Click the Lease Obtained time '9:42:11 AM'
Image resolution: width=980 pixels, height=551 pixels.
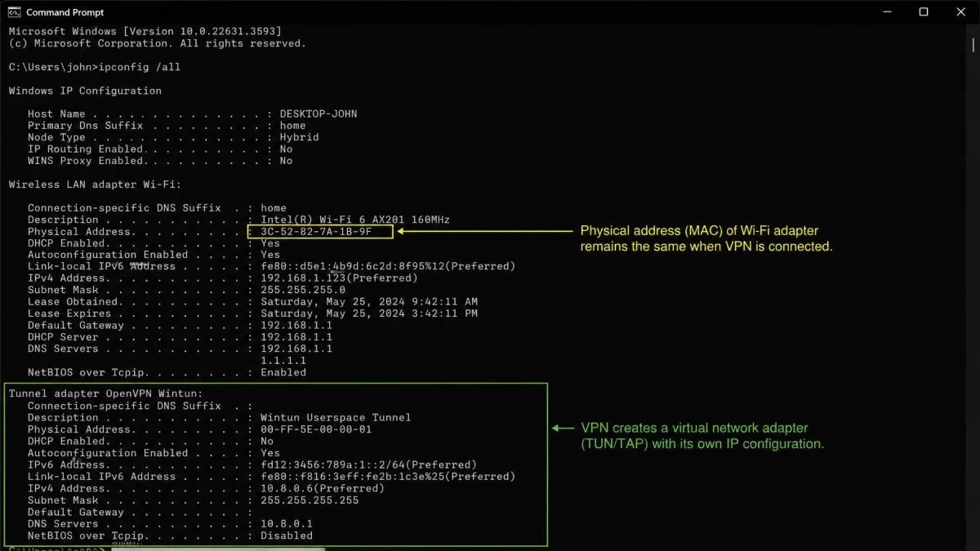click(446, 302)
